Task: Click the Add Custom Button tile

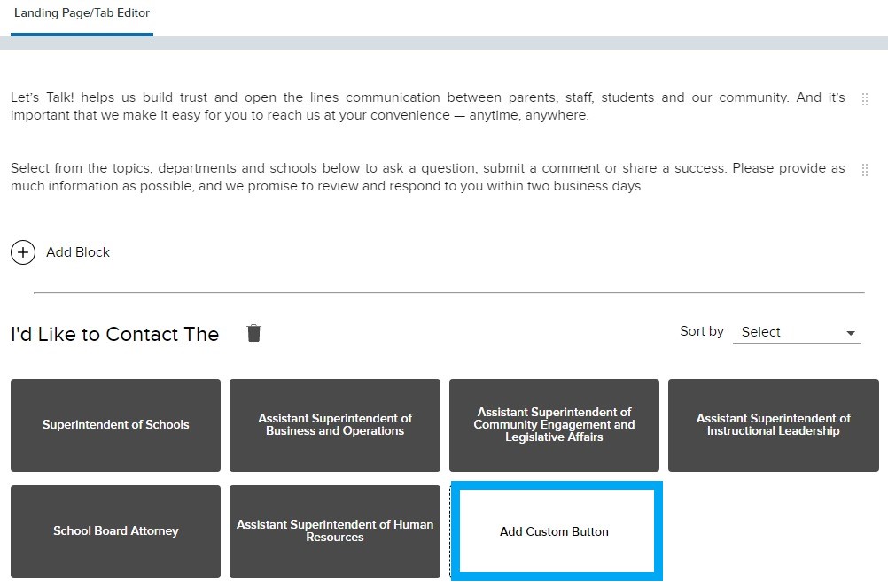Action: pyautogui.click(x=554, y=531)
